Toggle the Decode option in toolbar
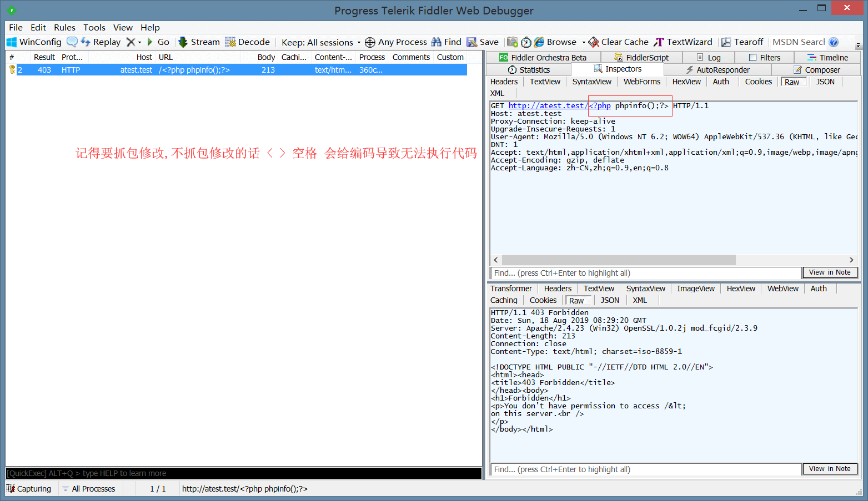 (247, 42)
